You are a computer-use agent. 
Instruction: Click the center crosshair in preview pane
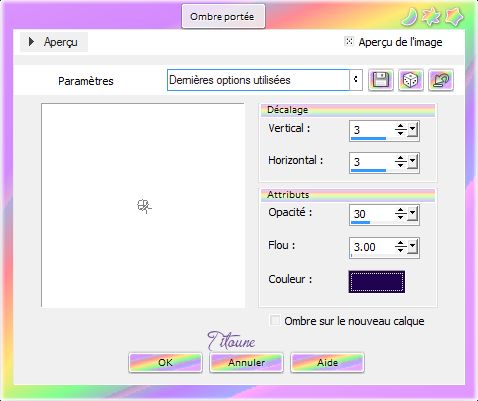[144, 206]
